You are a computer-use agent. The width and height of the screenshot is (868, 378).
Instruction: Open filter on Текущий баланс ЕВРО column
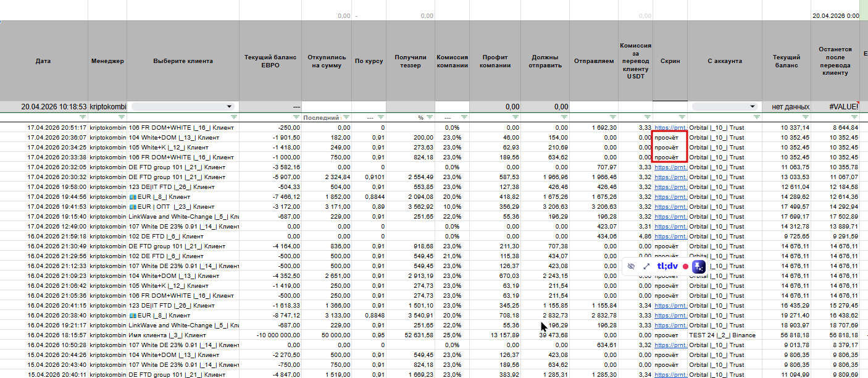tap(296, 117)
